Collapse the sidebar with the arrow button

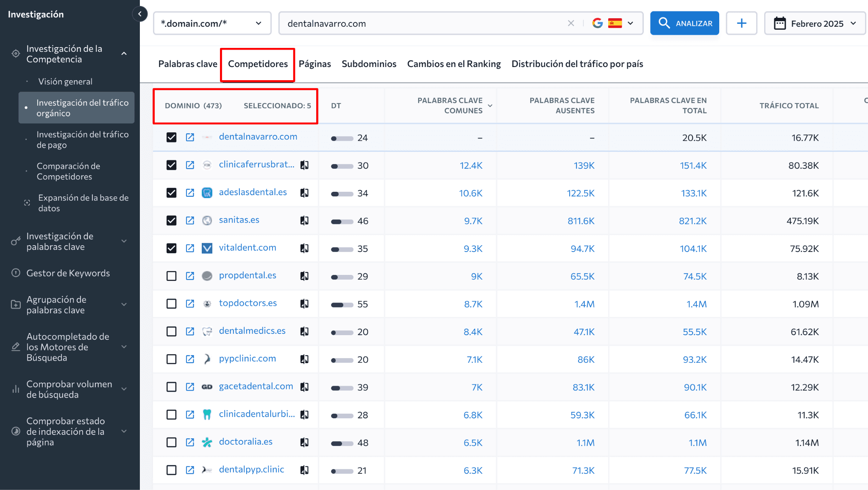(x=140, y=14)
